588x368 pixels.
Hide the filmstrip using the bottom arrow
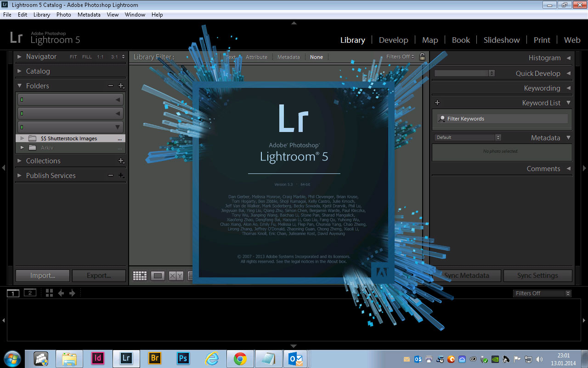[x=294, y=346]
